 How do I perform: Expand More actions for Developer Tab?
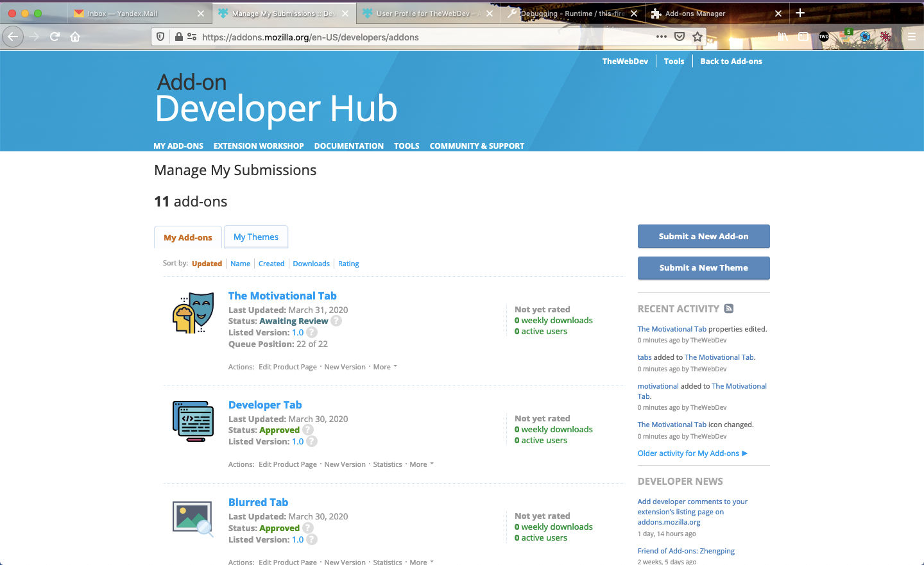pos(422,464)
